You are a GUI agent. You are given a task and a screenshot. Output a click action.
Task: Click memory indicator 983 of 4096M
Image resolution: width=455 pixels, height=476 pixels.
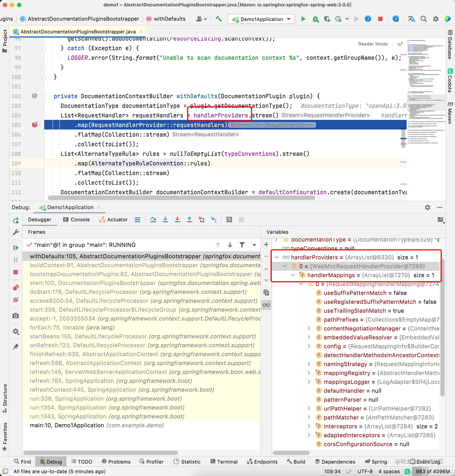click(x=433, y=471)
